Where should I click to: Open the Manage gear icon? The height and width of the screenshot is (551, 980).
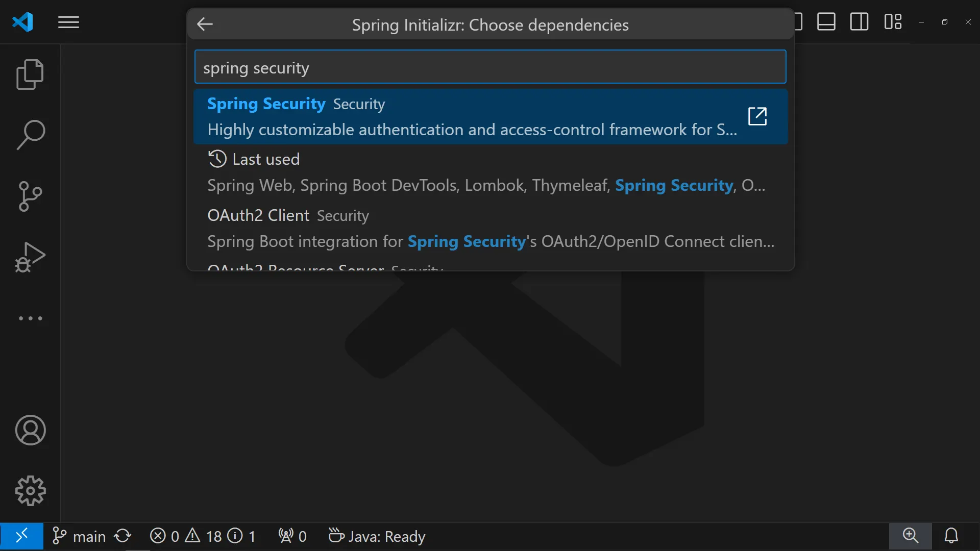click(30, 491)
